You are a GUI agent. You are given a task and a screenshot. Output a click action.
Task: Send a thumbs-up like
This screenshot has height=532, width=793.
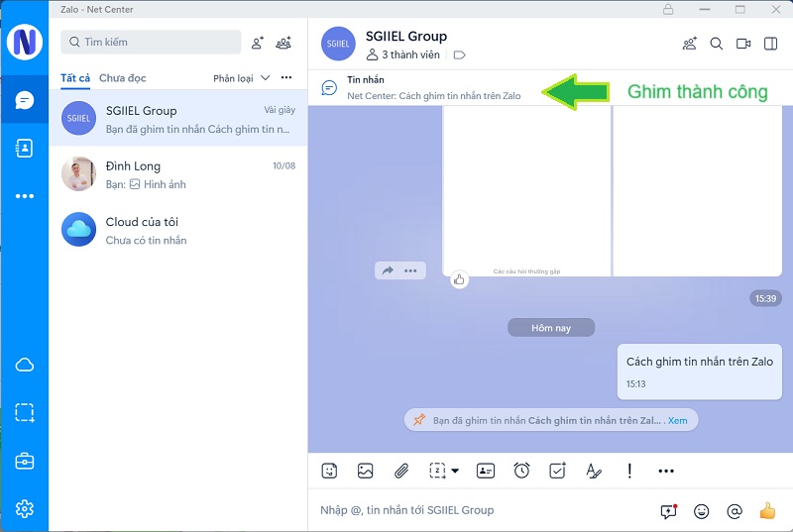click(767, 510)
